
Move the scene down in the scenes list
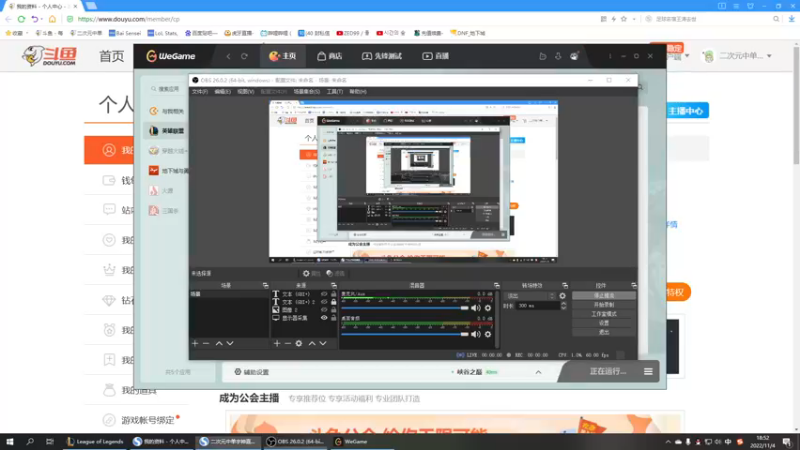click(x=230, y=343)
